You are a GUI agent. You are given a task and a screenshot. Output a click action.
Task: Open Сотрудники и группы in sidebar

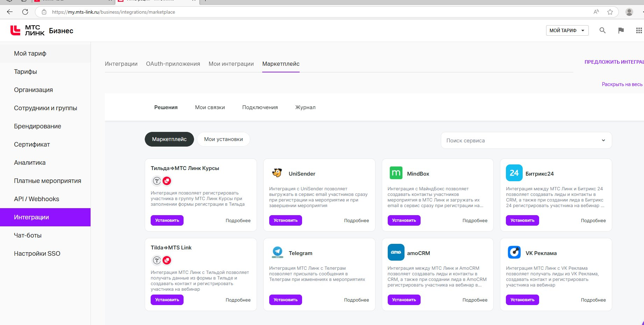pos(45,108)
